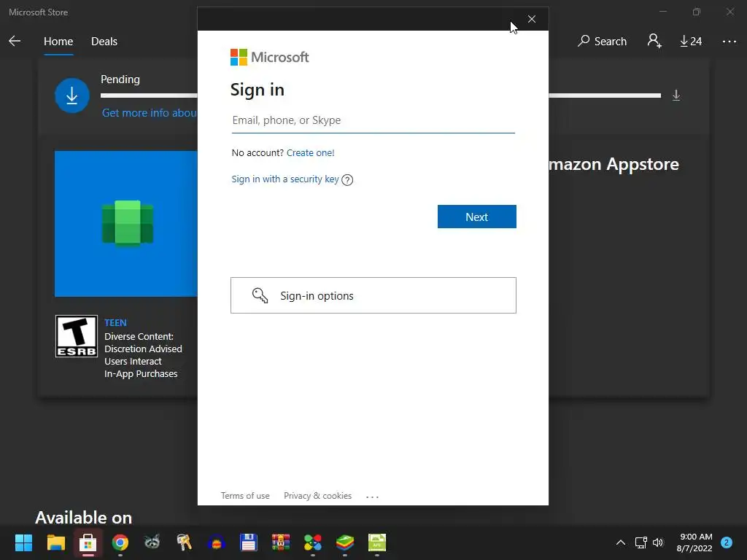Open the four-colored clover app on taskbar

(x=312, y=542)
